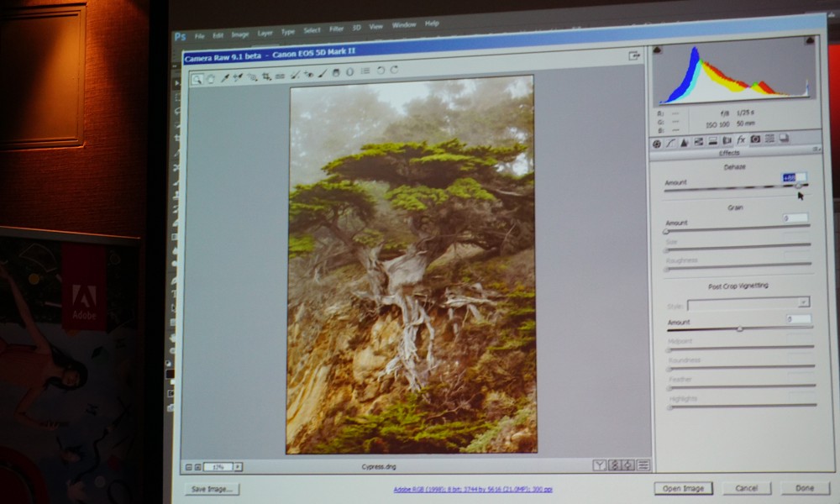Image resolution: width=840 pixels, height=504 pixels.
Task: Toggle shadow clipping warning on histogram
Action: pyautogui.click(x=657, y=50)
